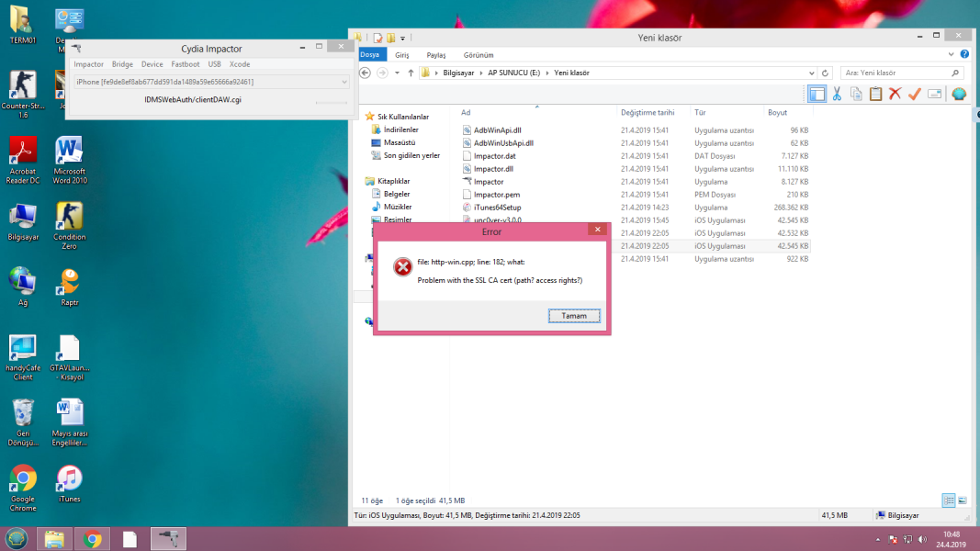Click the Boyut column header
This screenshot has height=551, width=980.
(x=777, y=112)
